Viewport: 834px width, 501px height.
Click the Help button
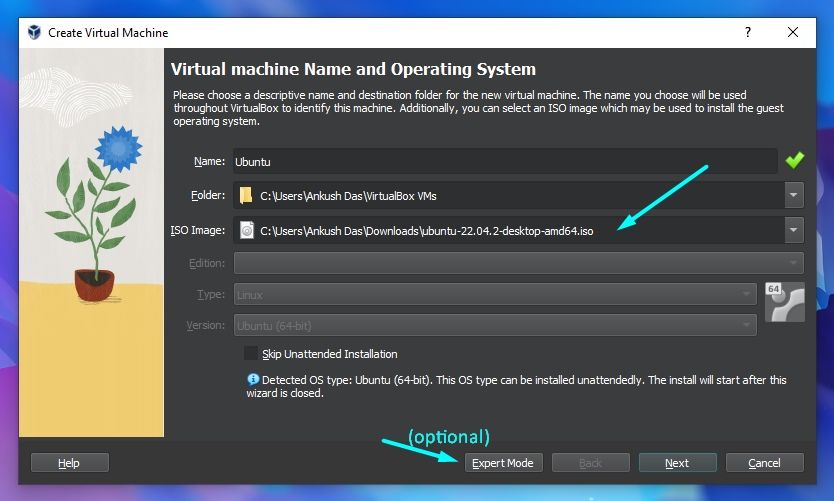(70, 463)
